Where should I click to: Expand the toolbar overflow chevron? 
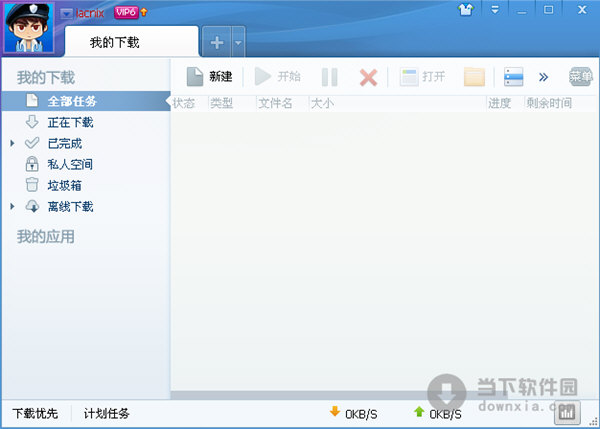(543, 77)
